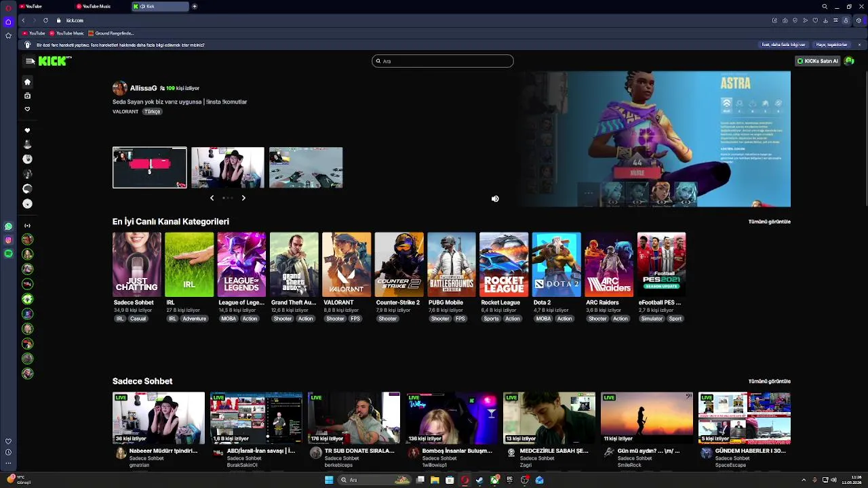Select first featured stream thumbnail with red bar
Viewport: 868px width, 488px height.
point(150,167)
